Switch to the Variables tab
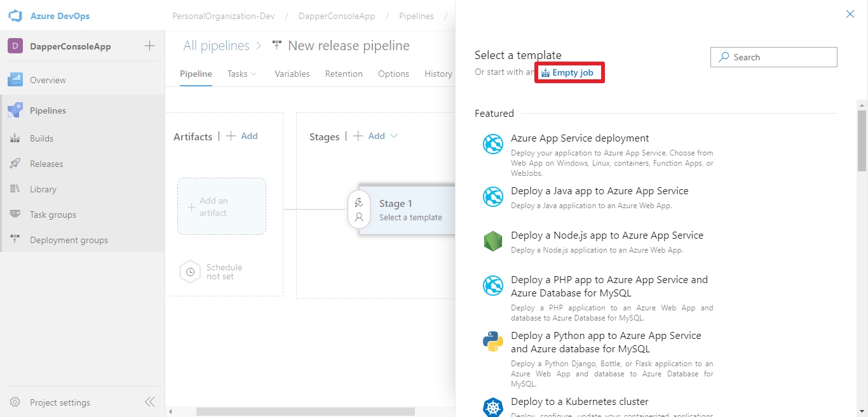Viewport: 868px width, 417px height. coord(292,74)
